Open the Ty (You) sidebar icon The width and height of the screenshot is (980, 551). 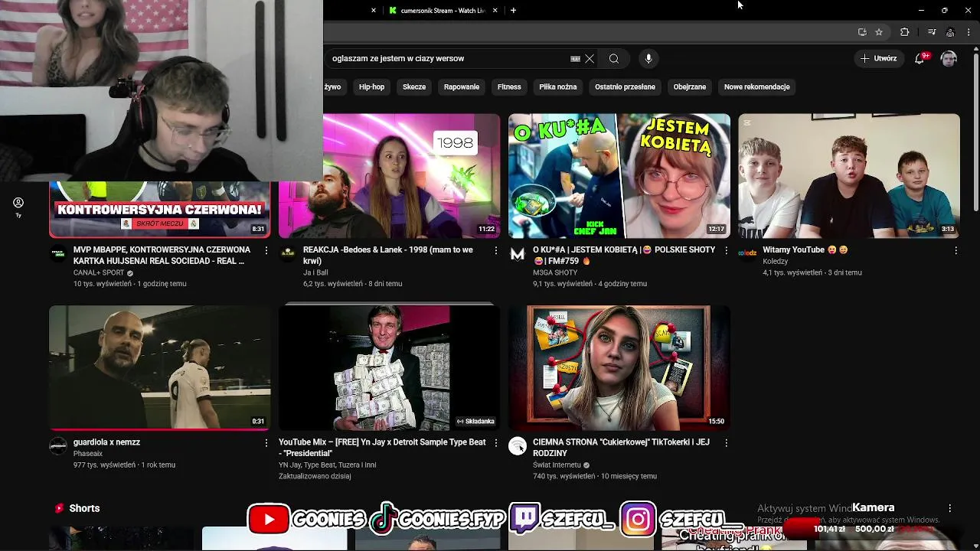(18, 207)
